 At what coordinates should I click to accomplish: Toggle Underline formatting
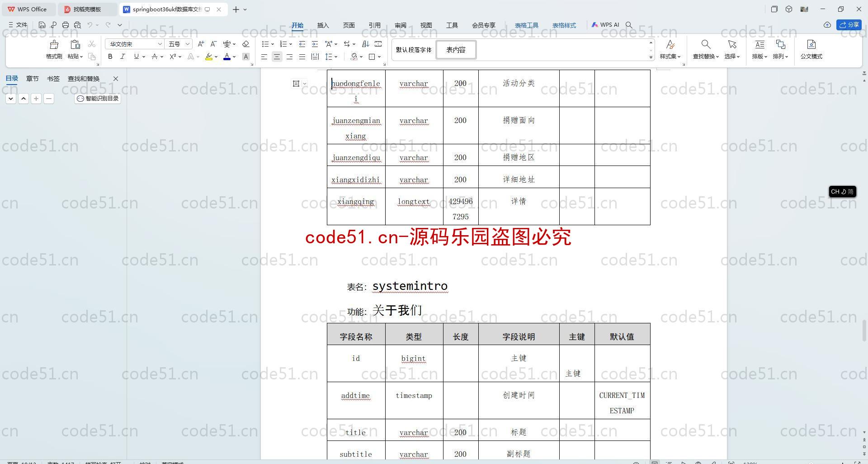pyautogui.click(x=136, y=57)
